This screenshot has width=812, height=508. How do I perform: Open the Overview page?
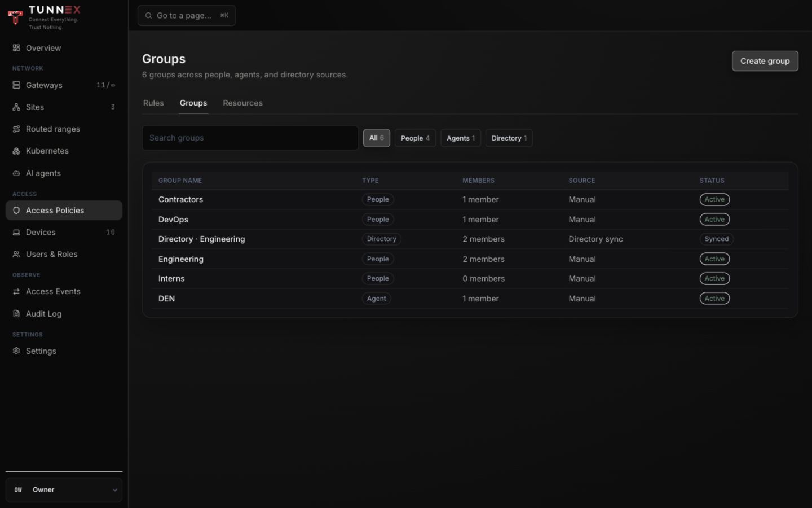point(64,48)
